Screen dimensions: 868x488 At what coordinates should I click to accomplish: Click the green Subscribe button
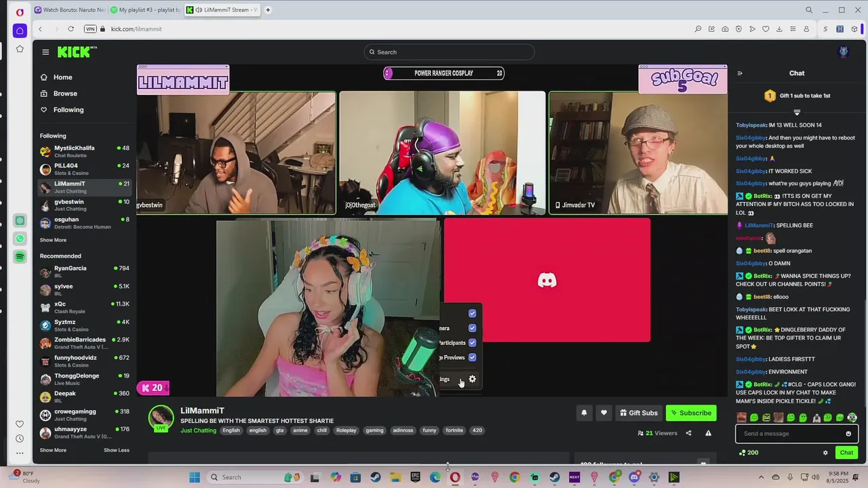pyautogui.click(x=691, y=413)
